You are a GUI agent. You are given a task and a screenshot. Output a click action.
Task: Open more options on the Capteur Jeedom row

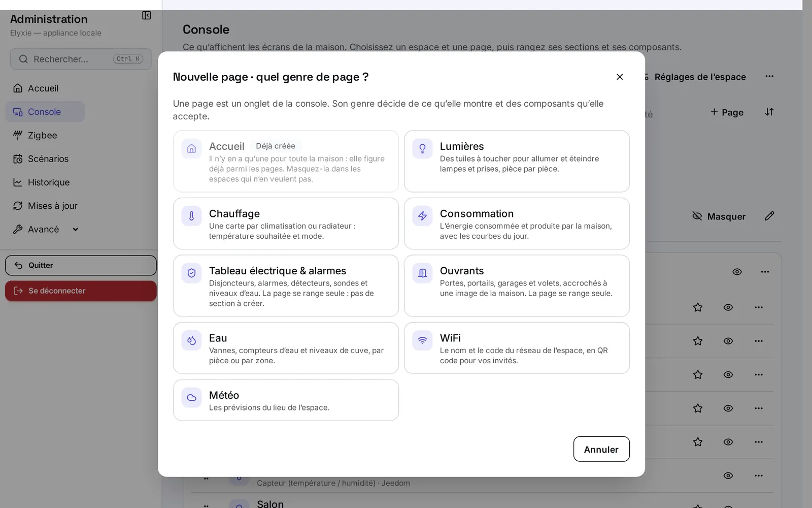759,476
